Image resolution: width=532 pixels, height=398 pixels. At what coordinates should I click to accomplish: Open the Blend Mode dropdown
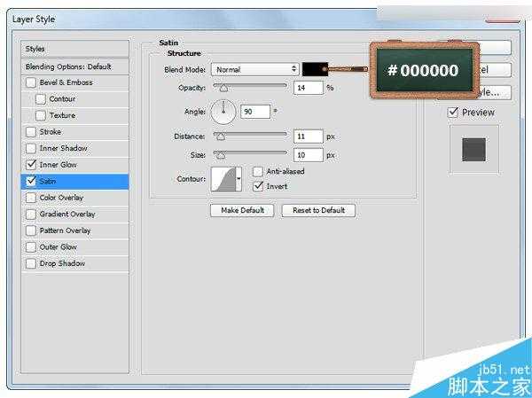pos(255,69)
